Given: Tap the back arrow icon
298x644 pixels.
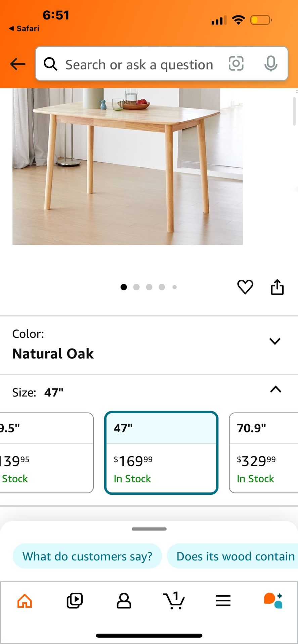Looking at the screenshot, I should 18,64.
